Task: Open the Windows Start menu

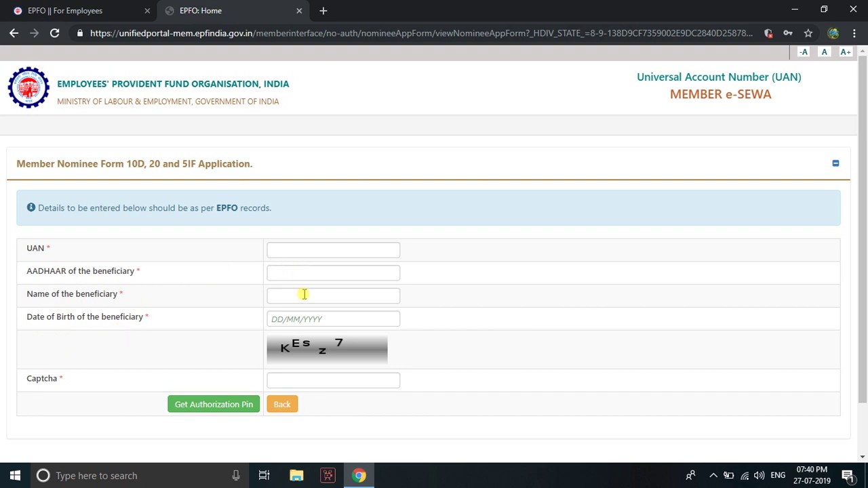Action: click(x=15, y=475)
